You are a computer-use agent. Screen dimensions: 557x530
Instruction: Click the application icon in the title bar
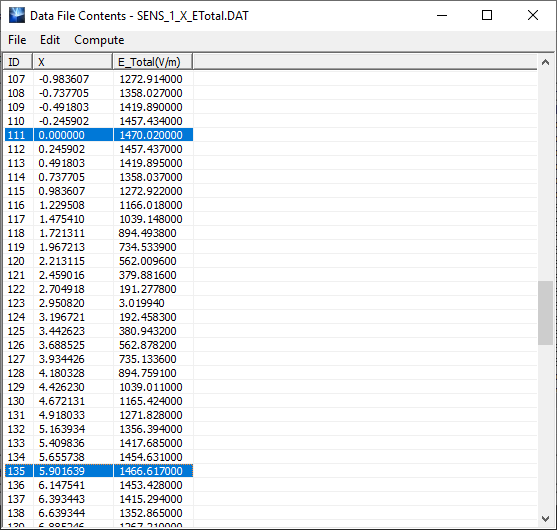point(17,15)
